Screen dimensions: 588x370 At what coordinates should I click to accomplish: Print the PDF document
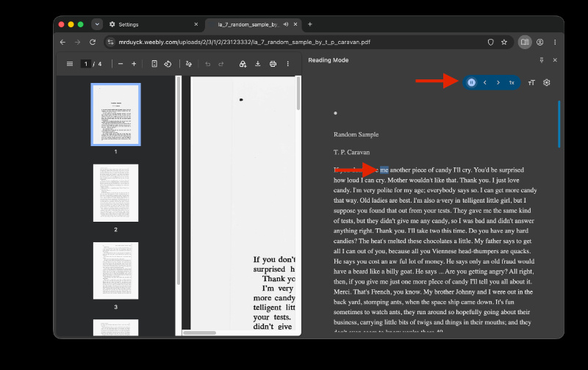click(x=273, y=64)
